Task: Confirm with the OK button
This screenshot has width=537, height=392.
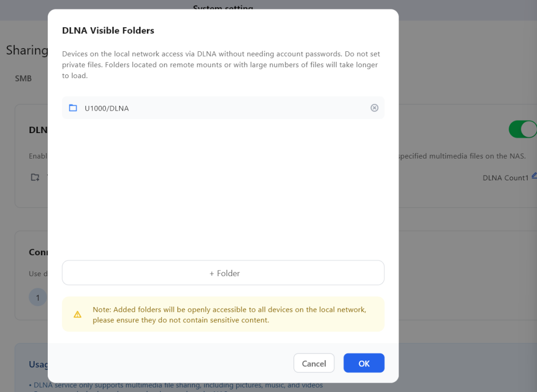Action: coord(364,363)
